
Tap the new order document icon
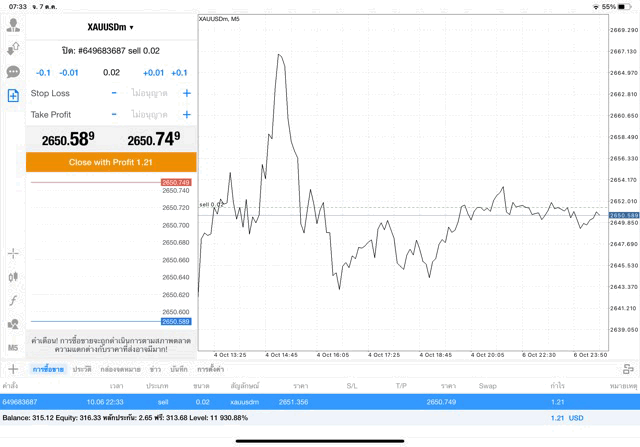(x=13, y=95)
